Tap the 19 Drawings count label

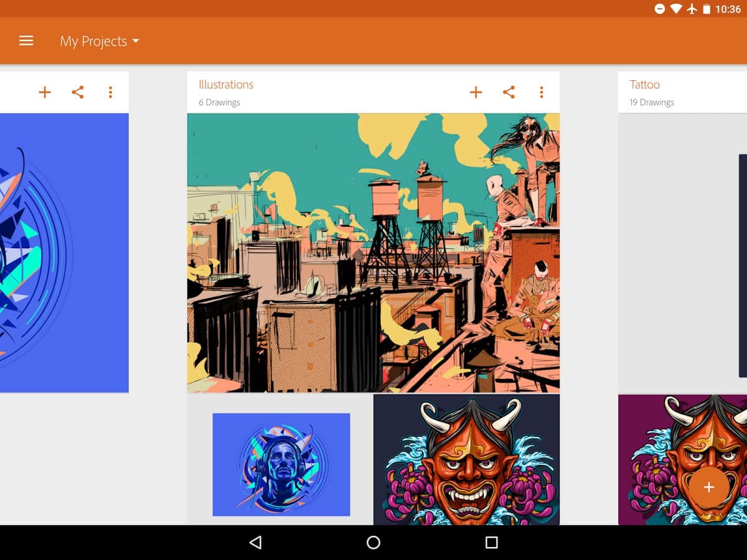(651, 103)
